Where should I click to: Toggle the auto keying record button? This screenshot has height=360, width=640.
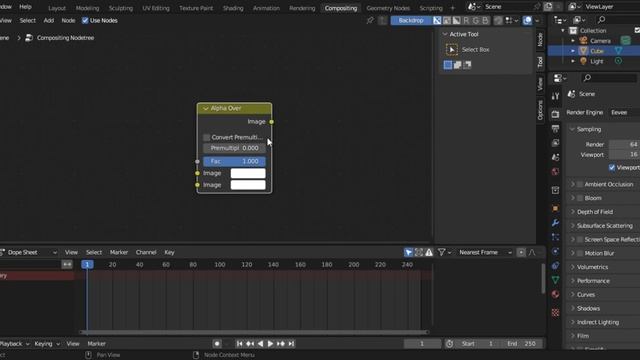217,344
